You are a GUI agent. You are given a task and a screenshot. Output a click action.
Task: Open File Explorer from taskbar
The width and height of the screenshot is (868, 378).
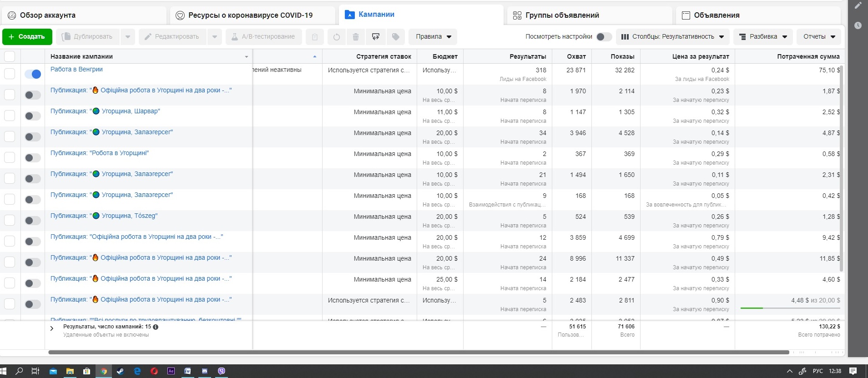(x=70, y=371)
